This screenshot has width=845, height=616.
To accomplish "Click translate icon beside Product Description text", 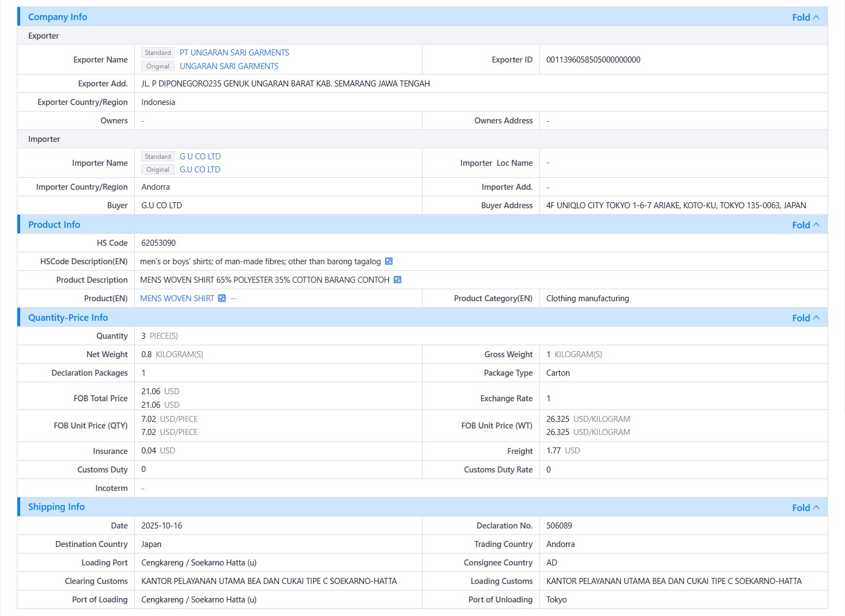I will [397, 280].
